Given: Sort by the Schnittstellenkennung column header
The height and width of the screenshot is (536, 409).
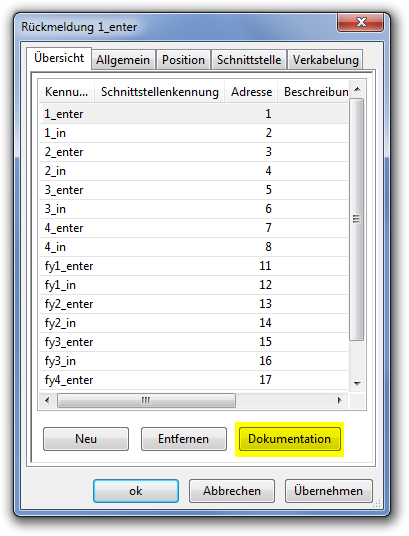Looking at the screenshot, I should click(x=160, y=92).
